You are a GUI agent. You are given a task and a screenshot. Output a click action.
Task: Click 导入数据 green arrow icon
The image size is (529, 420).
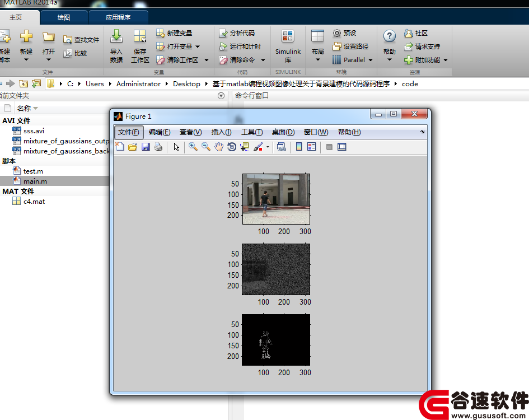pos(116,36)
